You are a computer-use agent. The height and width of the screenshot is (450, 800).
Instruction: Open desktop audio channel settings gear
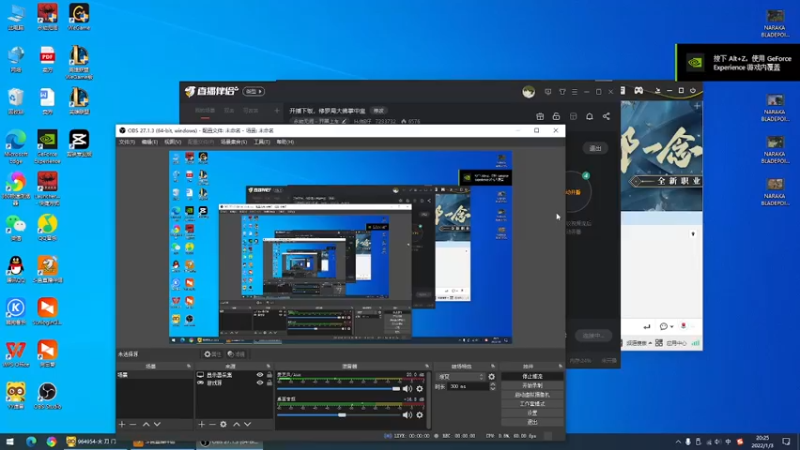click(x=419, y=415)
